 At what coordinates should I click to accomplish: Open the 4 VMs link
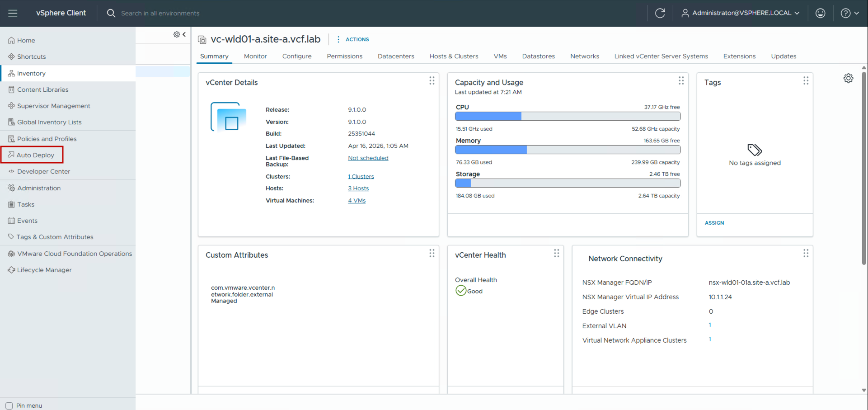coord(357,200)
